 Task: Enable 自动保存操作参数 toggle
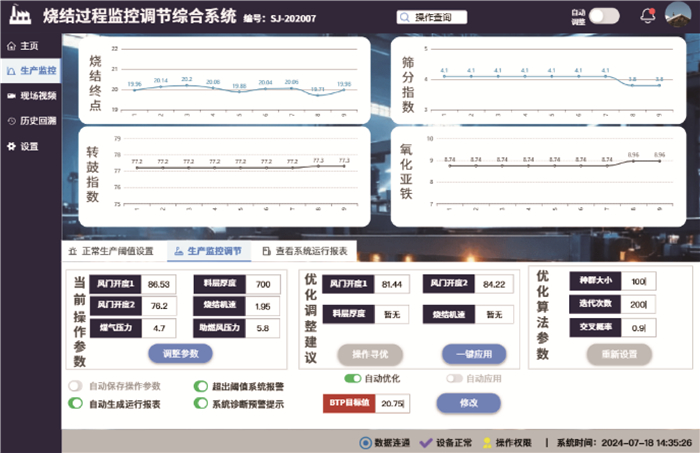tap(75, 386)
